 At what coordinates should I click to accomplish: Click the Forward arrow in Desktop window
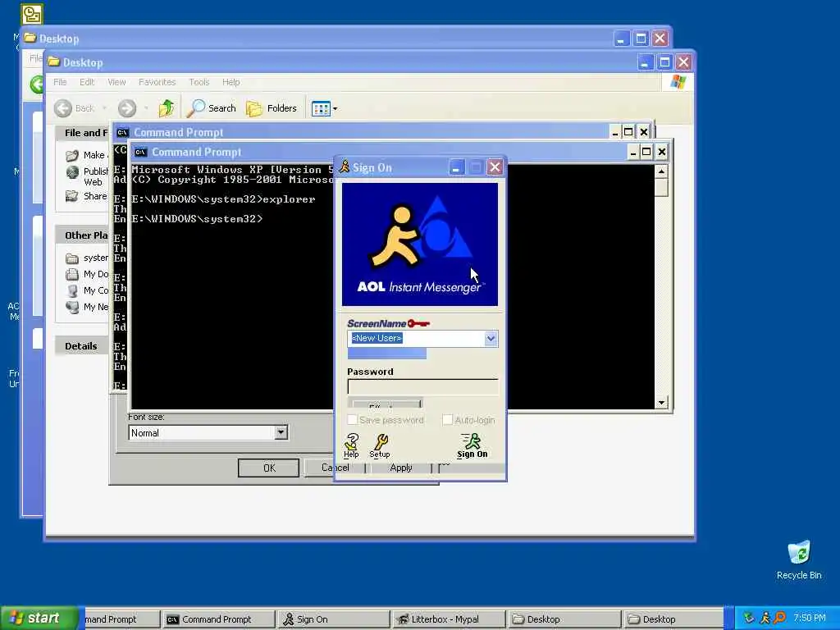tap(127, 108)
